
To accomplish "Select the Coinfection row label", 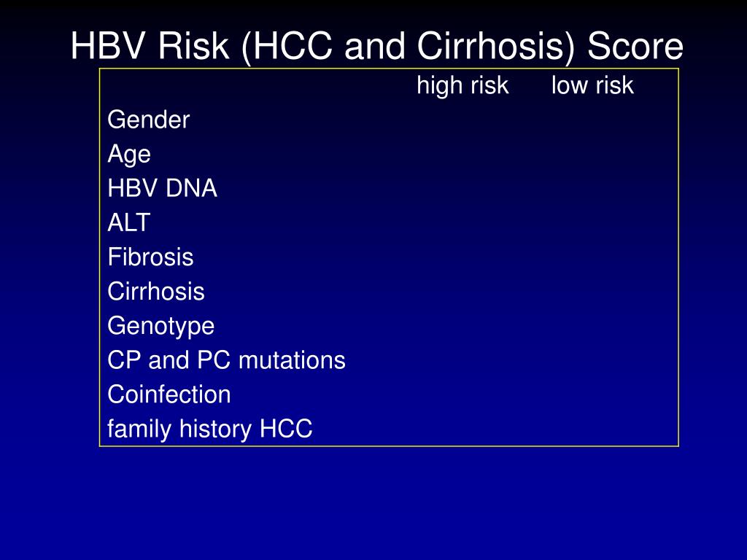I will coord(169,394).
